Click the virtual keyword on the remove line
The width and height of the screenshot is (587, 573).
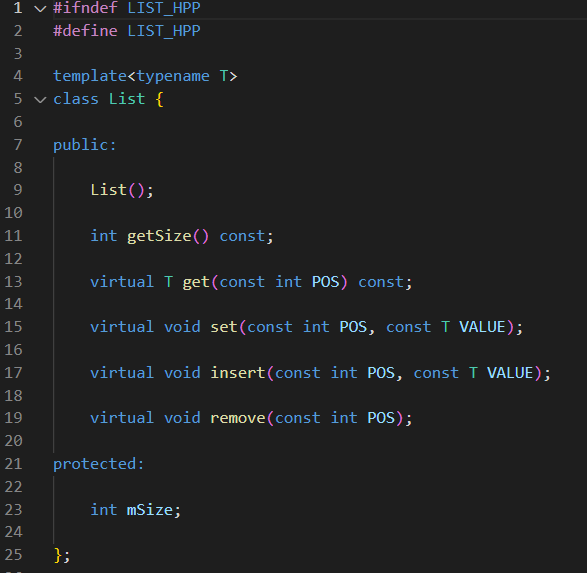[122, 418]
